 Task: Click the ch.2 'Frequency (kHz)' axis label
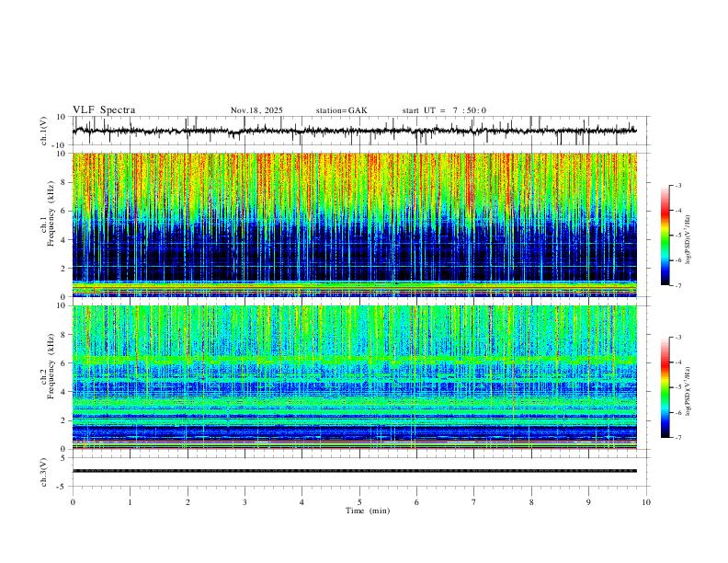51,366
